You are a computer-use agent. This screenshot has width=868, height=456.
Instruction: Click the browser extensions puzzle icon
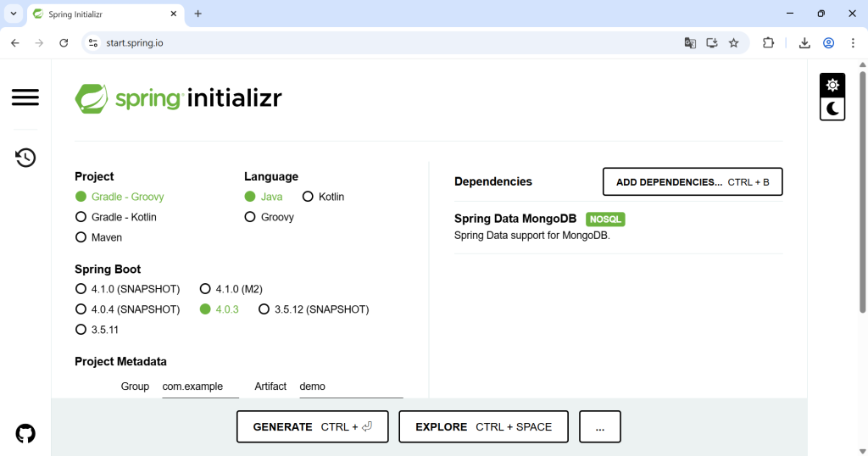pos(769,43)
